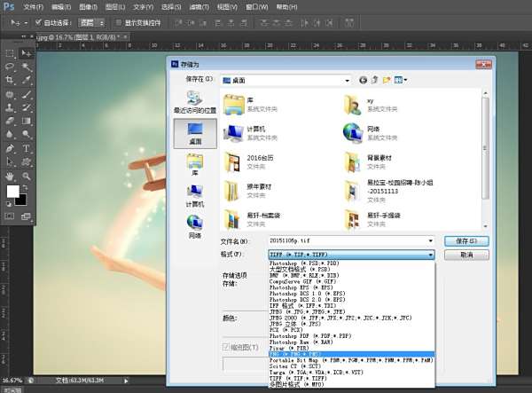Choose Targa format option
Image resolution: width=532 pixels, height=393 pixels.
[x=351, y=373]
